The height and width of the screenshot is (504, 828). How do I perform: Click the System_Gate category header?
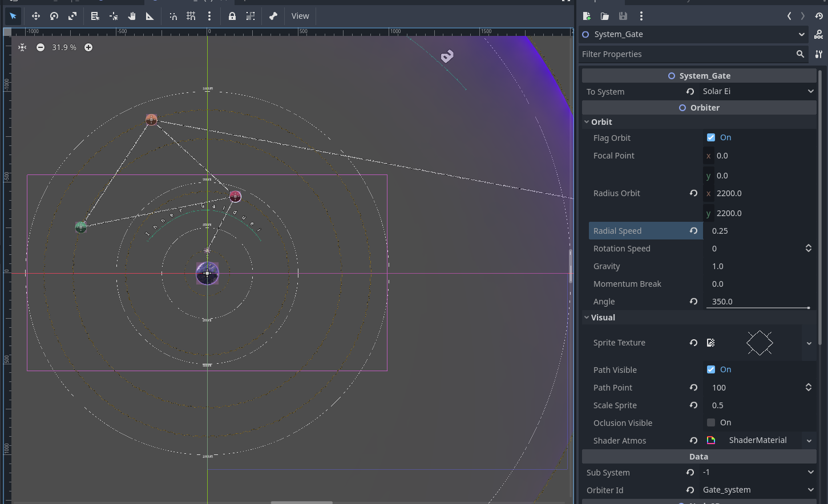[x=699, y=76]
